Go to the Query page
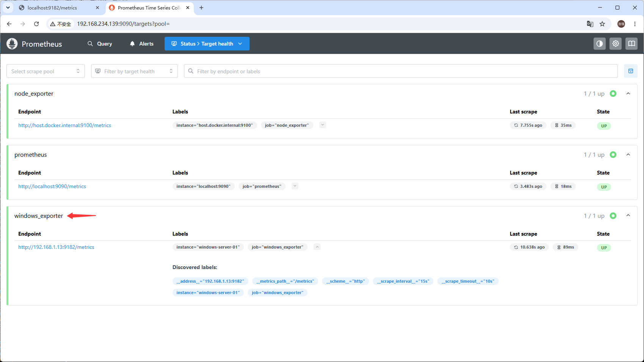 click(100, 44)
